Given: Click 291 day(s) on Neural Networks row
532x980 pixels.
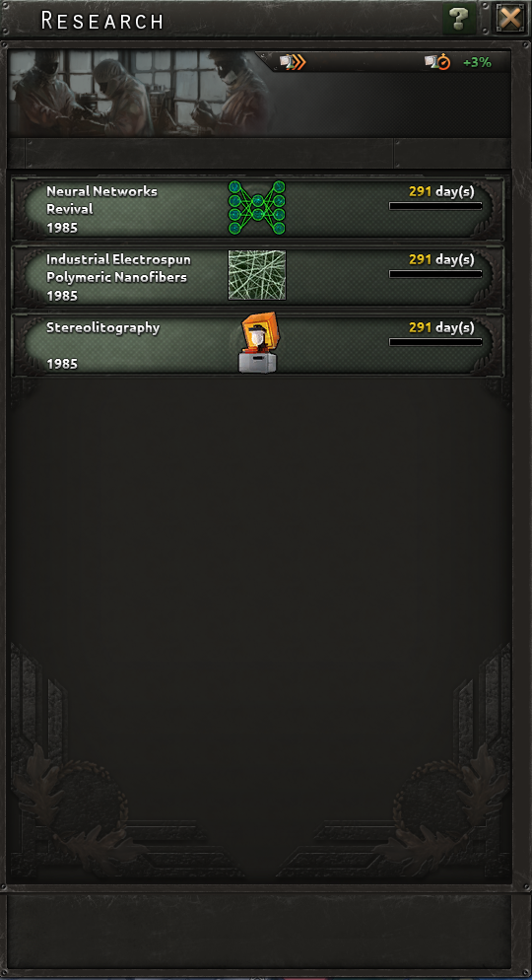Looking at the screenshot, I should tap(441, 191).
